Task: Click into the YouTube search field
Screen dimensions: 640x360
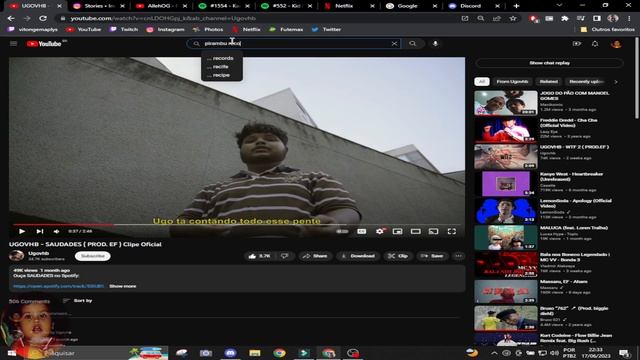Action: point(294,43)
